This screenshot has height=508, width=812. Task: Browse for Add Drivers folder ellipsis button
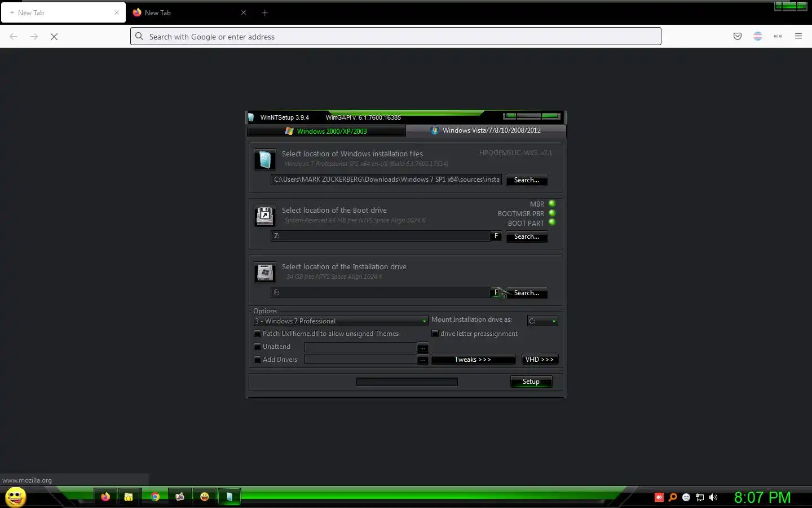pyautogui.click(x=422, y=360)
